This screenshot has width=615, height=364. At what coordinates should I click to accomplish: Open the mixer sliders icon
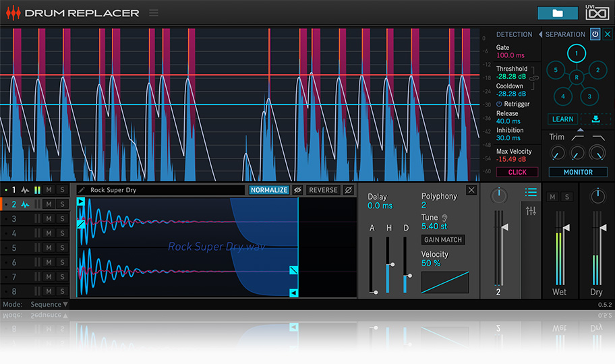[x=531, y=211]
